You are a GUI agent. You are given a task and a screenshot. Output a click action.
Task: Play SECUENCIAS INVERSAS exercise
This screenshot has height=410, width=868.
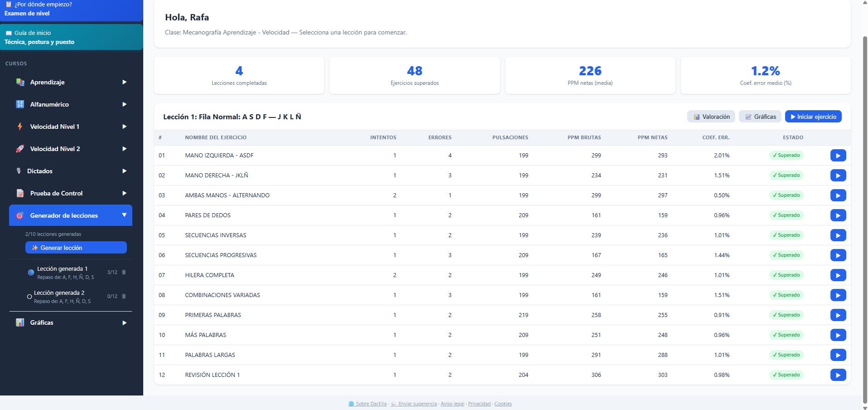pos(838,235)
